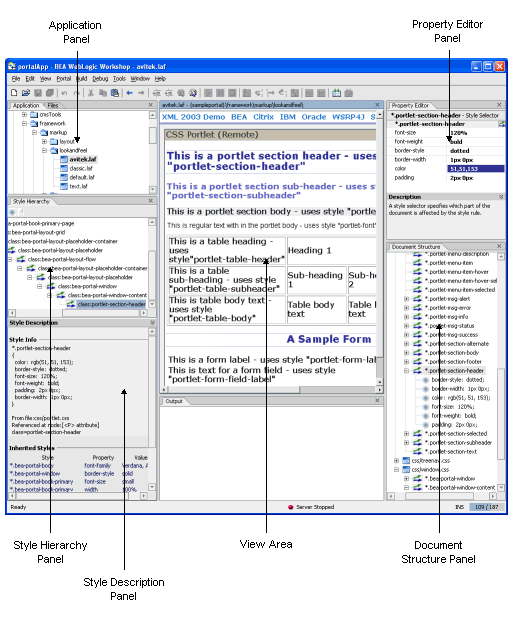Click the style icon next to *.portlet-msg-alert
520x620 pixels.
(417, 299)
